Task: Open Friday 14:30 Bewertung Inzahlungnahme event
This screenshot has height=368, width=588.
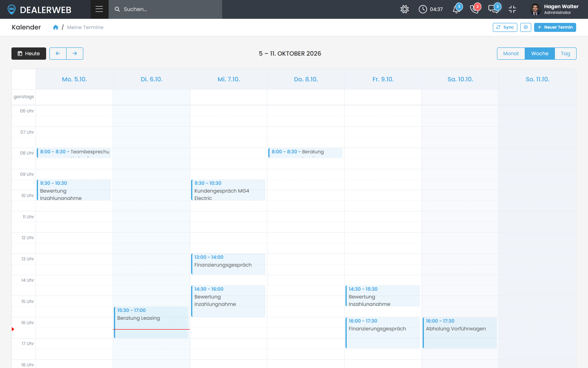Action: 383,296
